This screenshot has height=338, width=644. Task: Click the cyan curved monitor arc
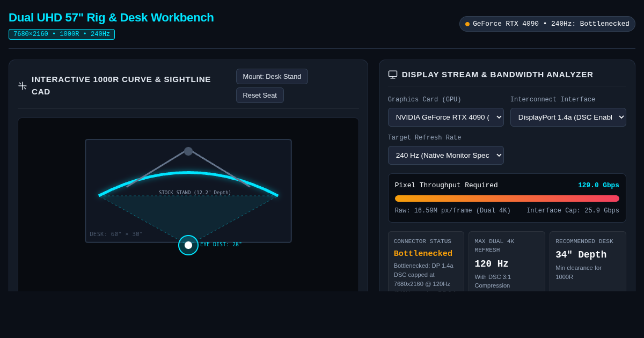point(188,173)
